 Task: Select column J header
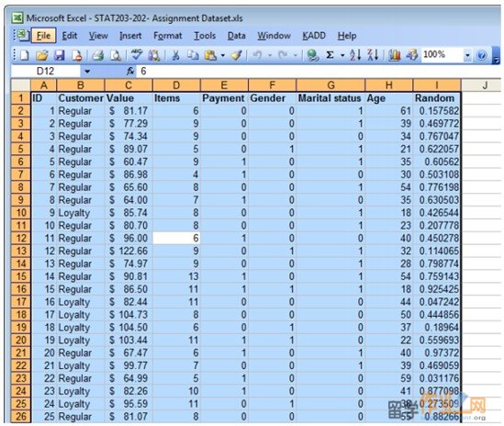coord(481,85)
